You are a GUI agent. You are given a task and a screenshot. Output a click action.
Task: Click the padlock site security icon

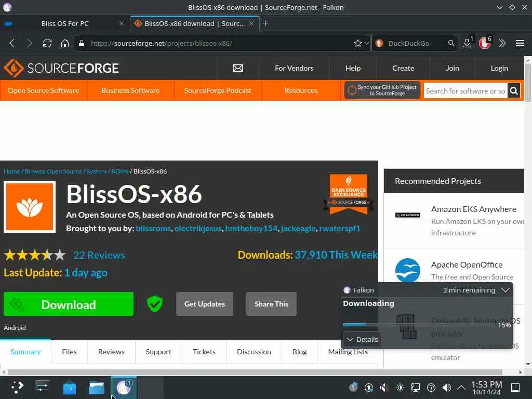[82, 43]
